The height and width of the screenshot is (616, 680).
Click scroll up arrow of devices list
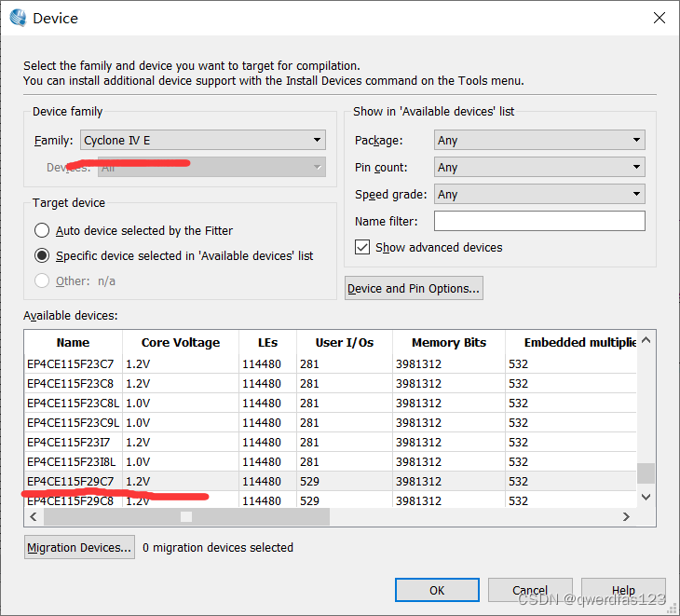pos(646,340)
